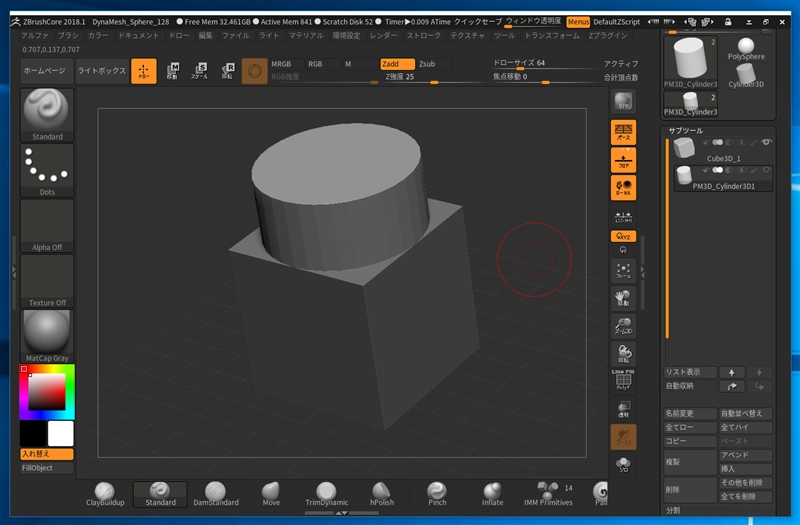Click the 入れ替え (Switch Color) button
Screen dimensions: 800x525
click(47, 454)
